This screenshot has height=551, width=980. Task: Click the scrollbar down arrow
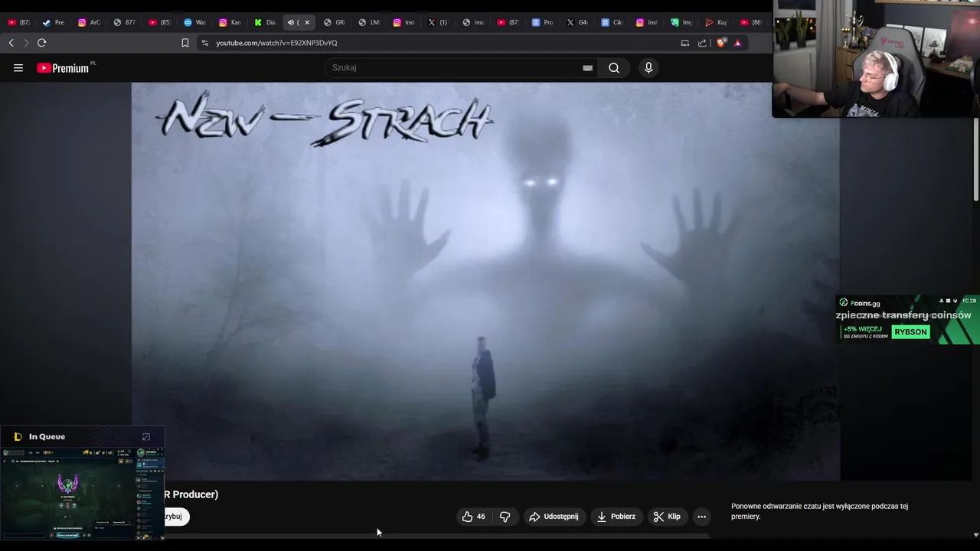point(975,534)
